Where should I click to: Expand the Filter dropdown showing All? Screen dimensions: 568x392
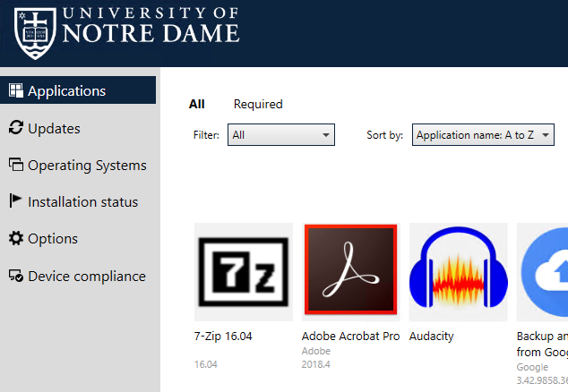pos(281,135)
